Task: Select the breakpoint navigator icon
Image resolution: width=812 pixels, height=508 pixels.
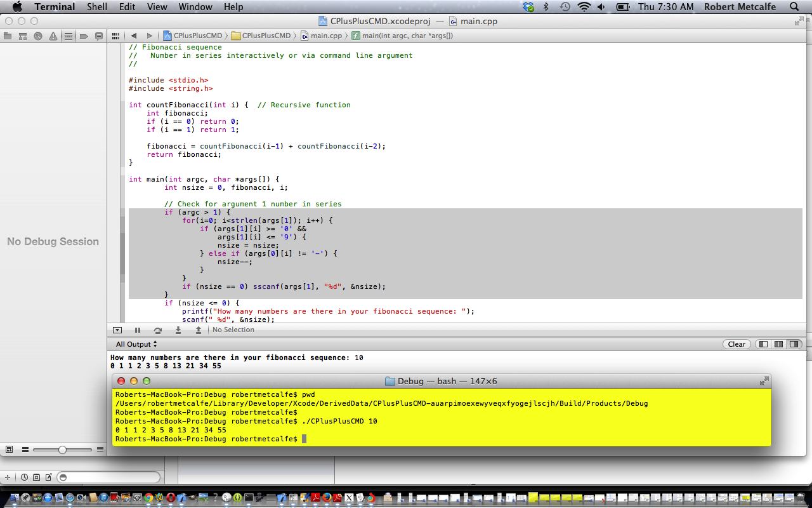Action: pyautogui.click(x=84, y=36)
